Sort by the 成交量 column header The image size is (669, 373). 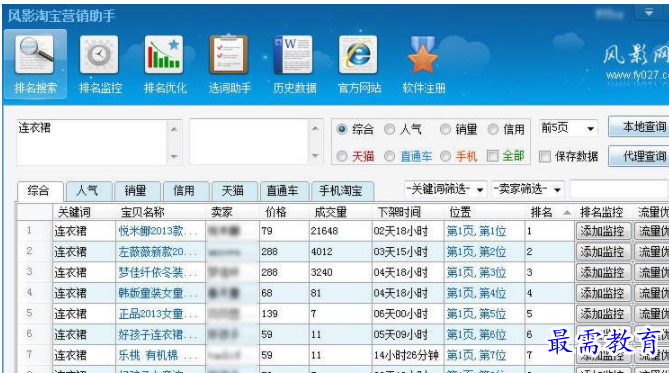pos(331,212)
